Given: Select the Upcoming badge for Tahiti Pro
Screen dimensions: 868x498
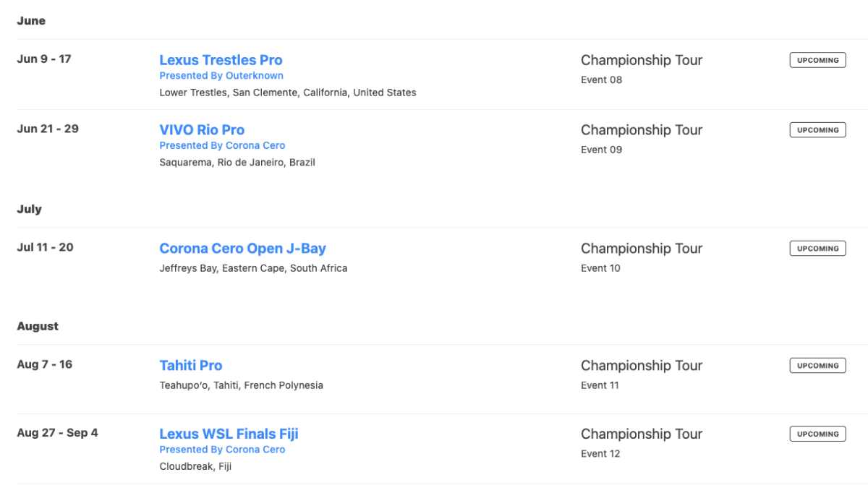Looking at the screenshot, I should [817, 366].
